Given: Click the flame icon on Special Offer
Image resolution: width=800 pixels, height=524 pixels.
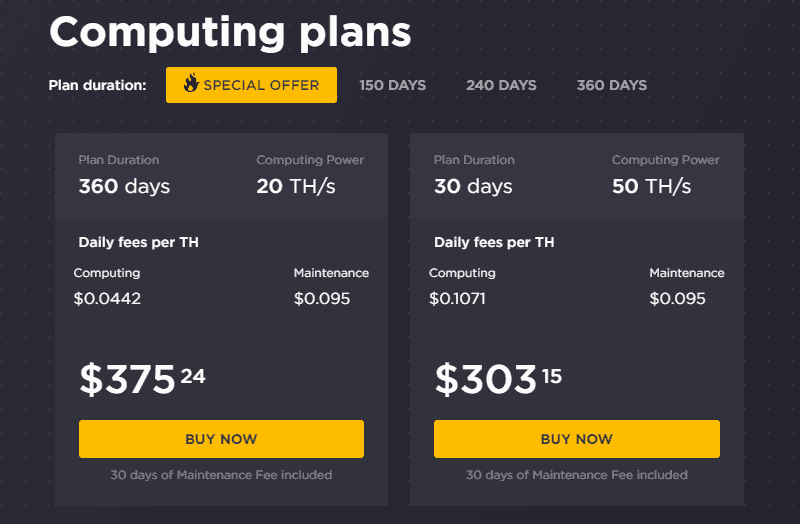Looking at the screenshot, I should click(x=191, y=83).
